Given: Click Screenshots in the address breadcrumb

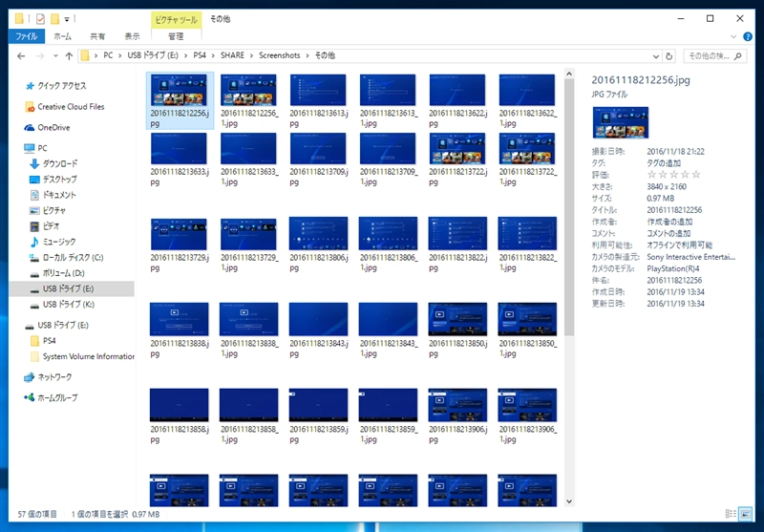Looking at the screenshot, I should (x=279, y=55).
